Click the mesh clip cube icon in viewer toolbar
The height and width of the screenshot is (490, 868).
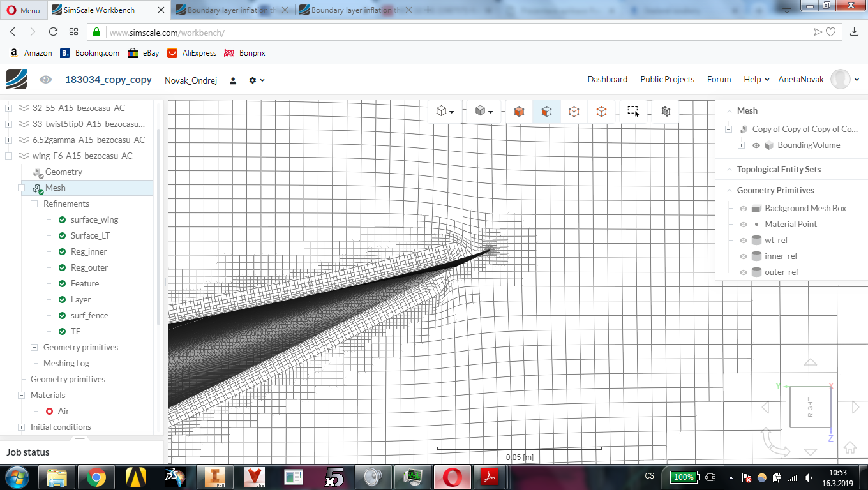coord(666,111)
